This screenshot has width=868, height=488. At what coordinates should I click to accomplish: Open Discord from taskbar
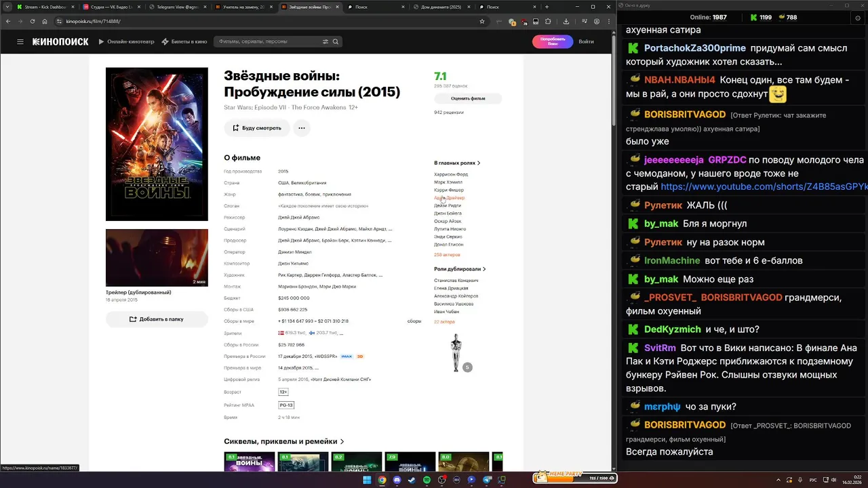(397, 480)
